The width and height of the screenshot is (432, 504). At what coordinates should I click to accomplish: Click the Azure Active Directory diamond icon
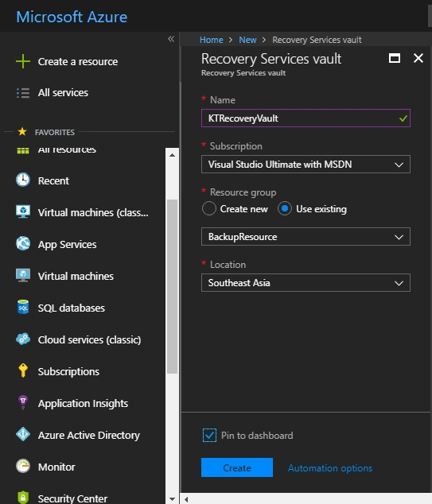pyautogui.click(x=23, y=434)
